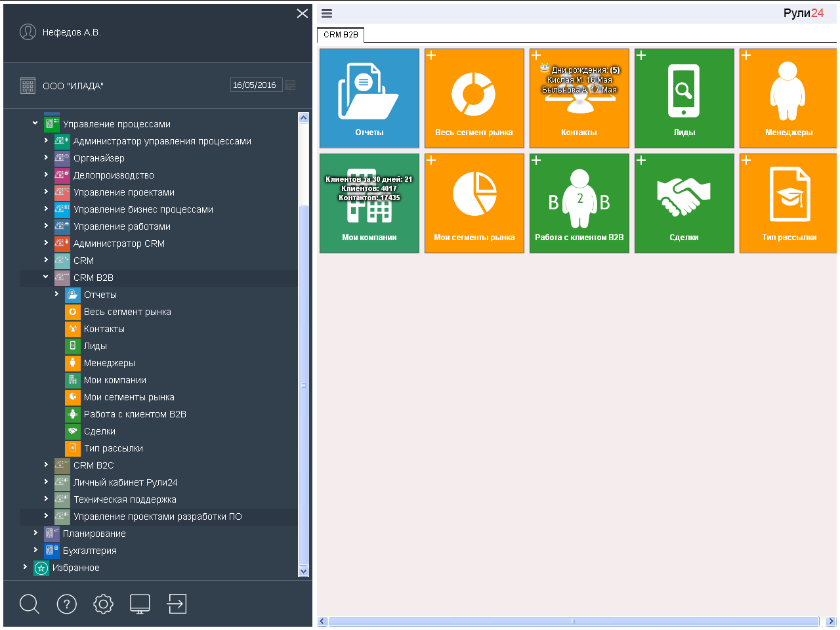Screen dimensions: 840x630
Task: Open the hamburger menu in the top bar
Action: point(327,13)
